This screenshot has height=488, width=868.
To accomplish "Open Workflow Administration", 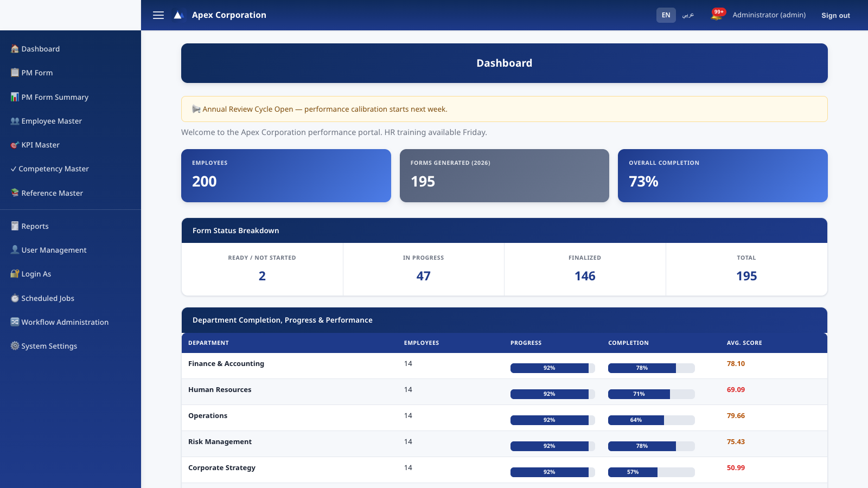I will tap(71, 322).
